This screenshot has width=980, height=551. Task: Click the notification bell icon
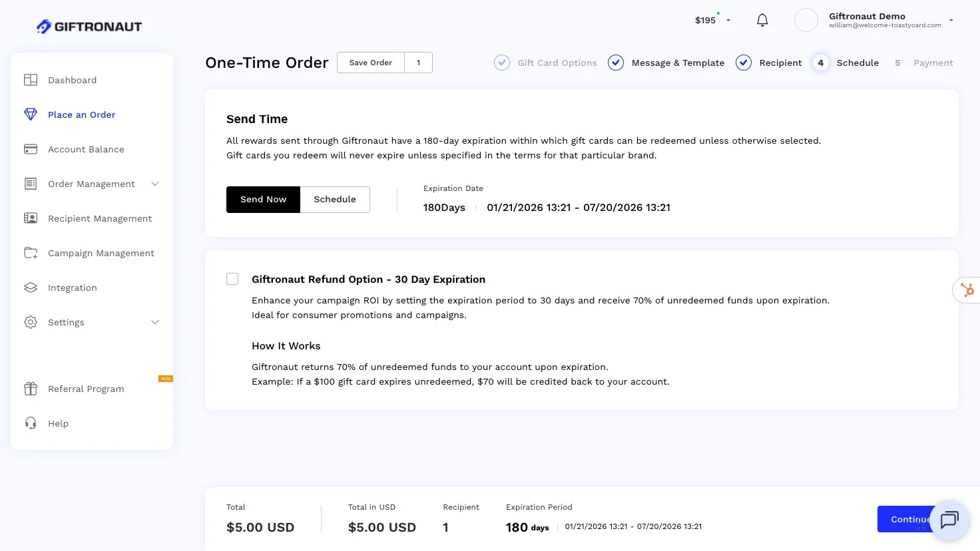coord(762,20)
